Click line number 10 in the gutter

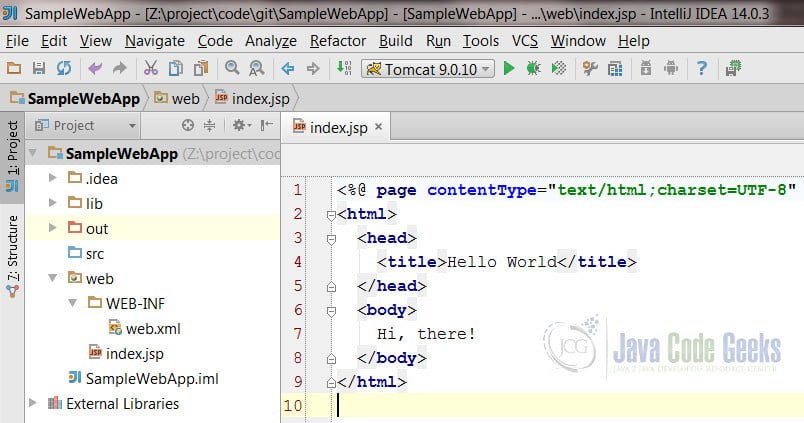[x=293, y=406]
